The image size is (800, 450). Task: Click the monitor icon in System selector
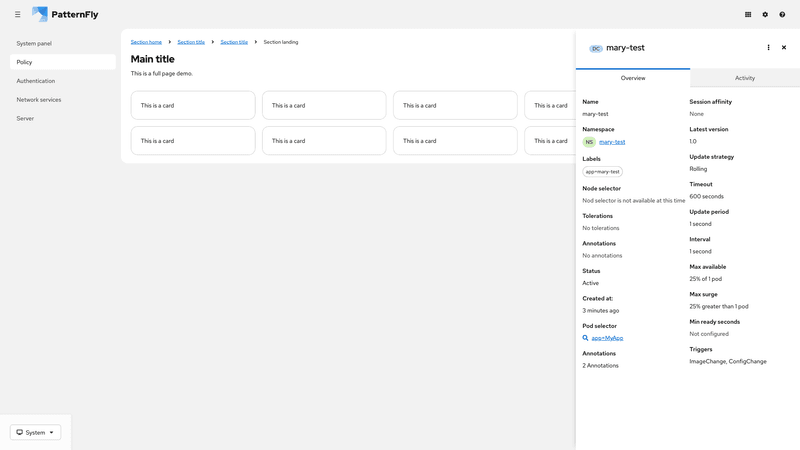click(19, 432)
